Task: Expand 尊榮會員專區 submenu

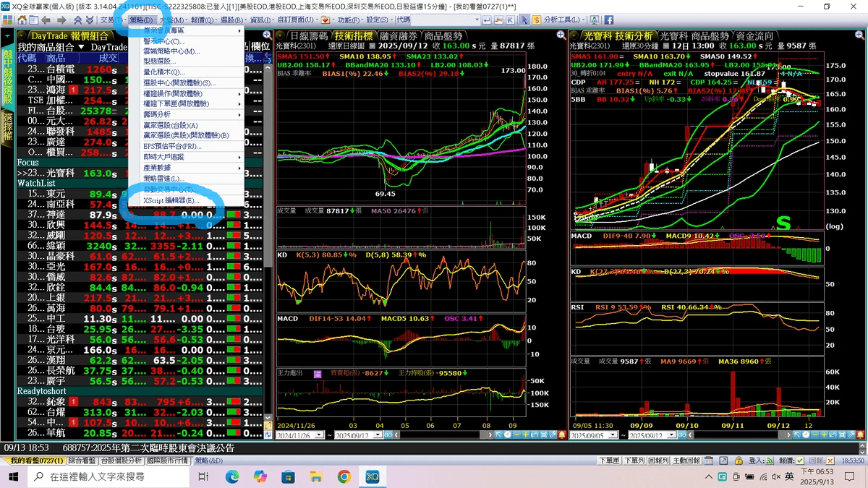Action: pyautogui.click(x=186, y=30)
